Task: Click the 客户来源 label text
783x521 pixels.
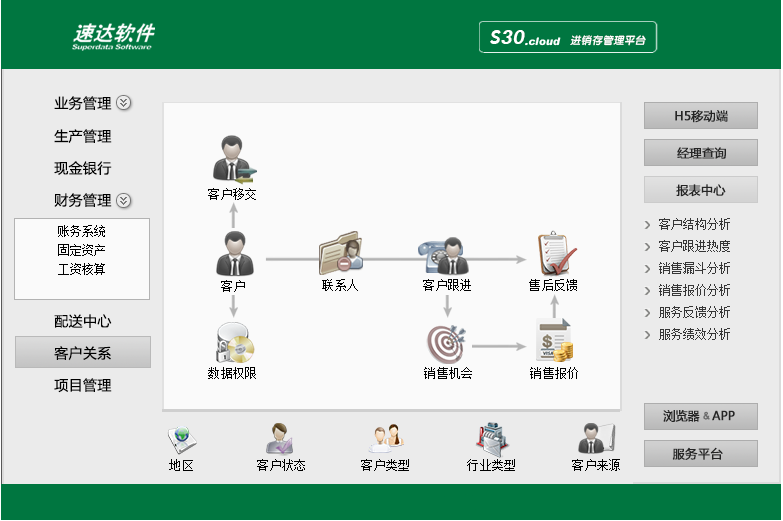Action: 596,466
